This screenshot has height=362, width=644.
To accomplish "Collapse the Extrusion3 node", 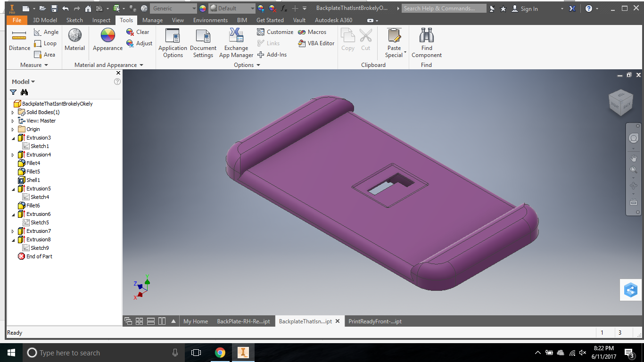I will point(13,138).
